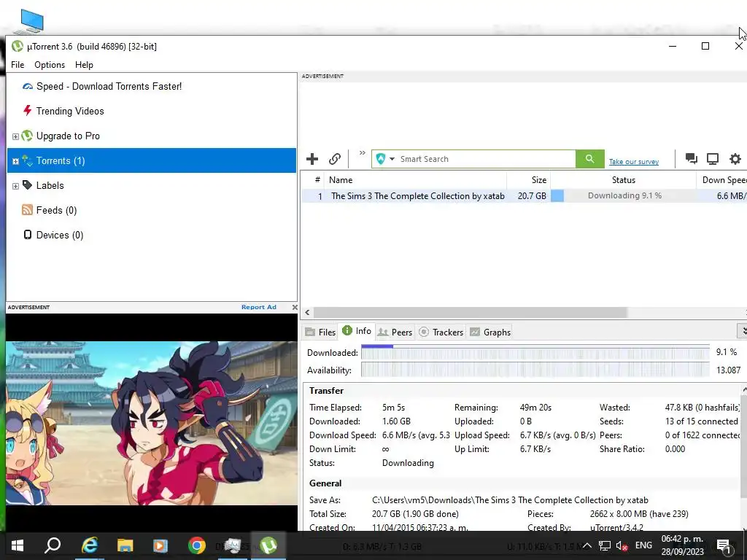Open the search provider dropdown arrow
Screen dimensions: 747x560
pyautogui.click(x=392, y=159)
